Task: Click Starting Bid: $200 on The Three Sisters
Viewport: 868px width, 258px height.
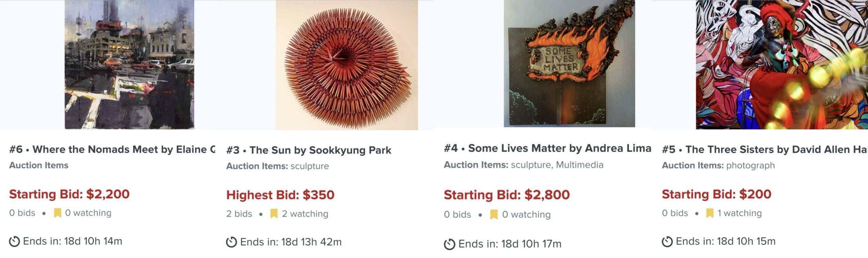Action: (x=716, y=194)
